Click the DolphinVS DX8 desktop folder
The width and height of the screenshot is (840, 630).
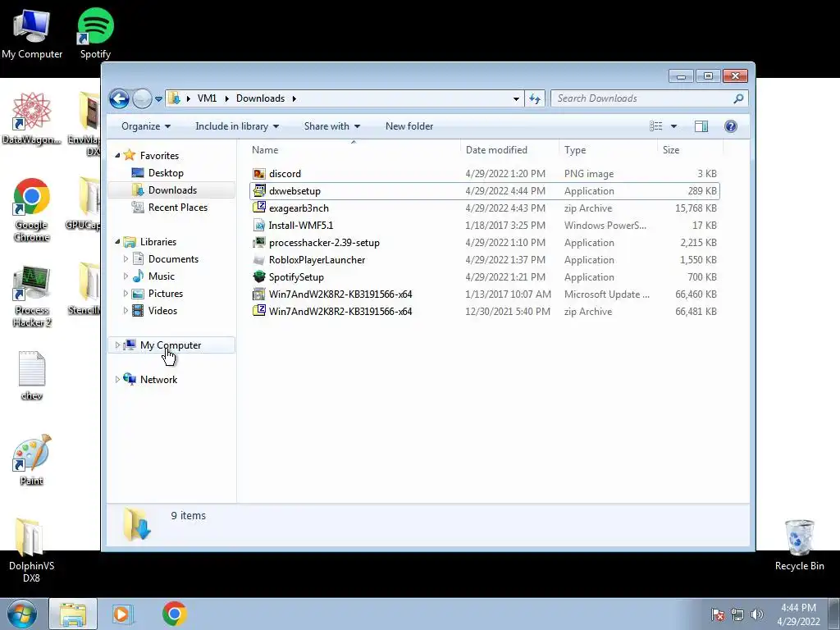[31, 550]
